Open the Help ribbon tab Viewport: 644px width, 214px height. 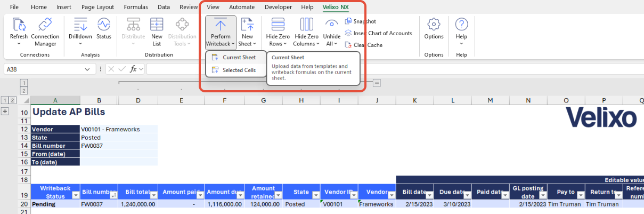click(x=307, y=7)
